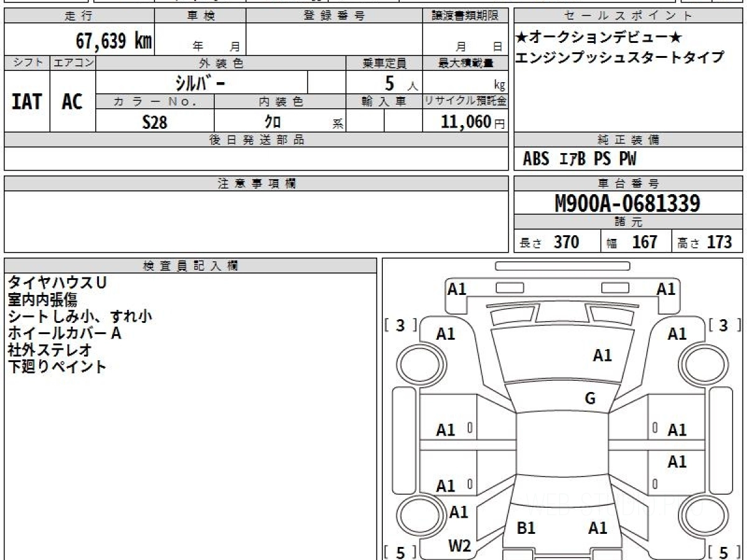747x560 pixels.
Task: Click the G mark on the windshield
Action: pos(590,399)
